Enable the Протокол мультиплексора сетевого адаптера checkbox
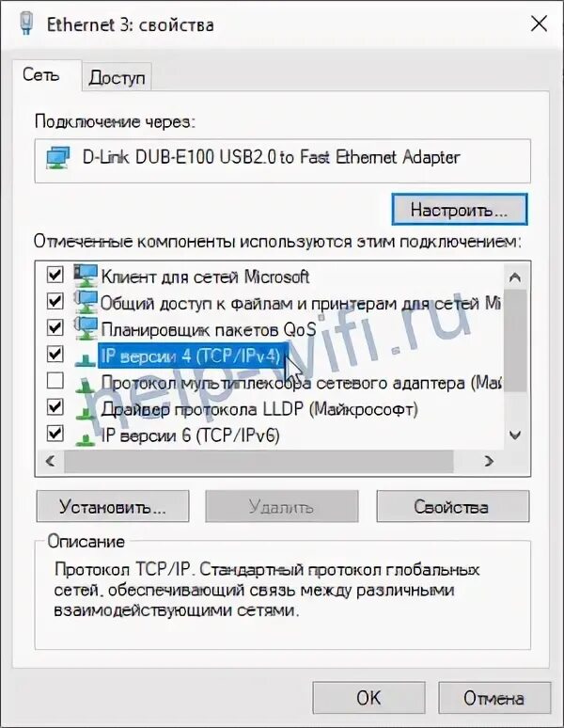Screen dimensions: 564x728 coord(55,381)
